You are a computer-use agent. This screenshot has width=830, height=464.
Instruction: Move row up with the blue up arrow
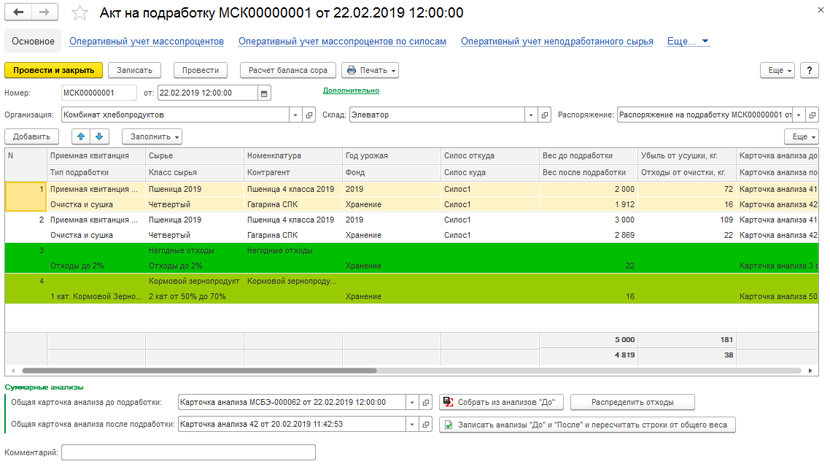pyautogui.click(x=81, y=137)
